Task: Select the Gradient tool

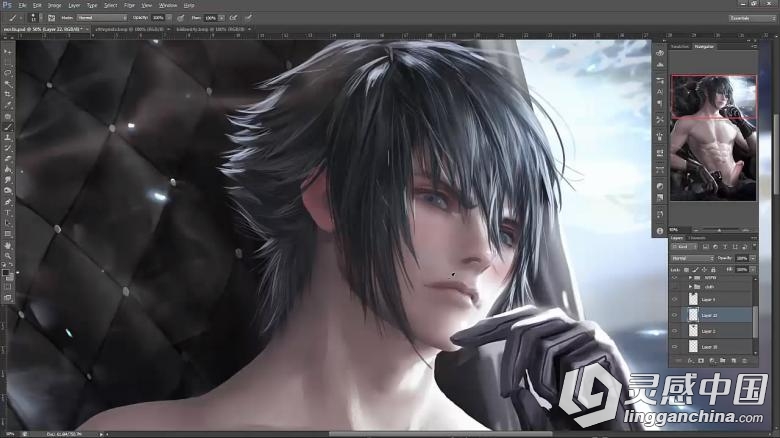Action: pyautogui.click(x=7, y=170)
